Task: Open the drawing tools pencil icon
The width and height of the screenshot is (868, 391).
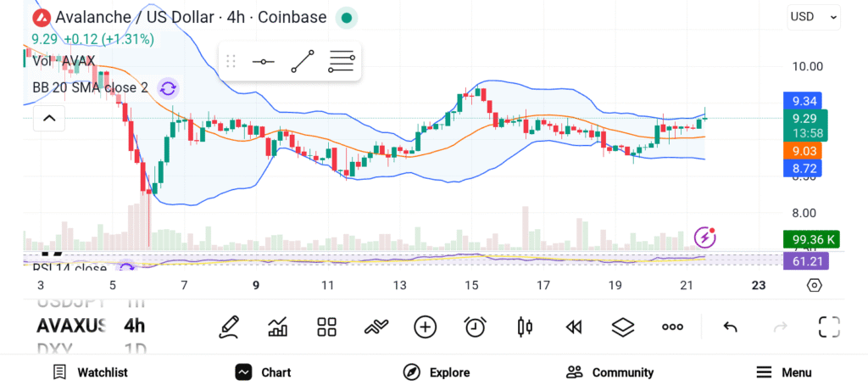Action: pos(228,327)
